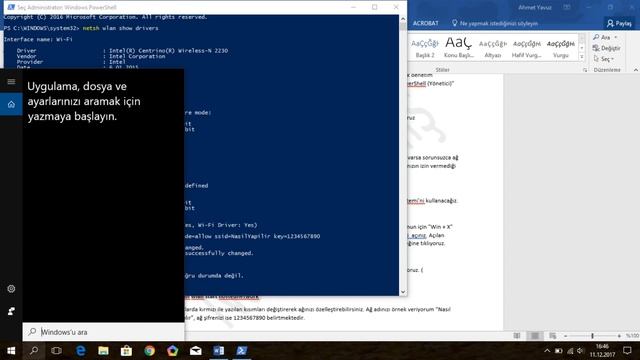Viewport: 640px width, 360px height.
Task: Open File Explorer from the taskbar
Action: click(x=103, y=351)
